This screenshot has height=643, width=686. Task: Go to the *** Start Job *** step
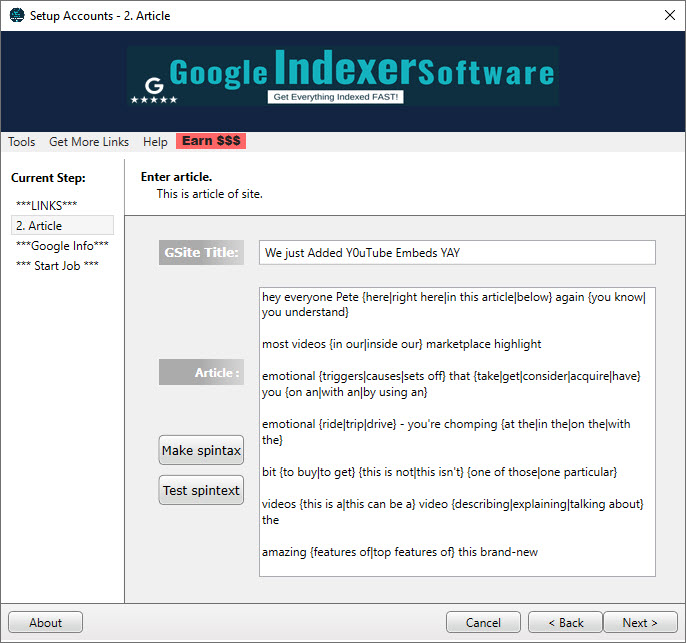(x=57, y=266)
